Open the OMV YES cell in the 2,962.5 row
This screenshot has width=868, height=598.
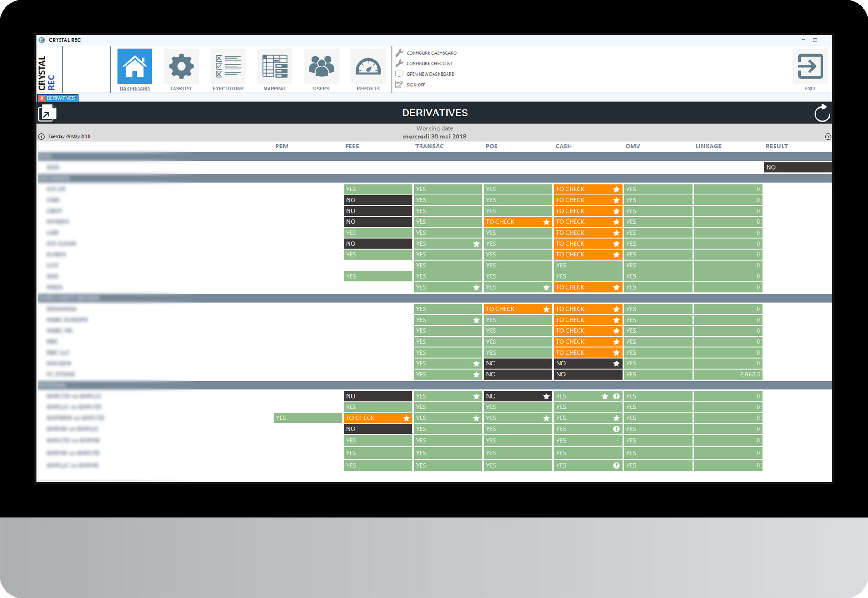(x=658, y=375)
